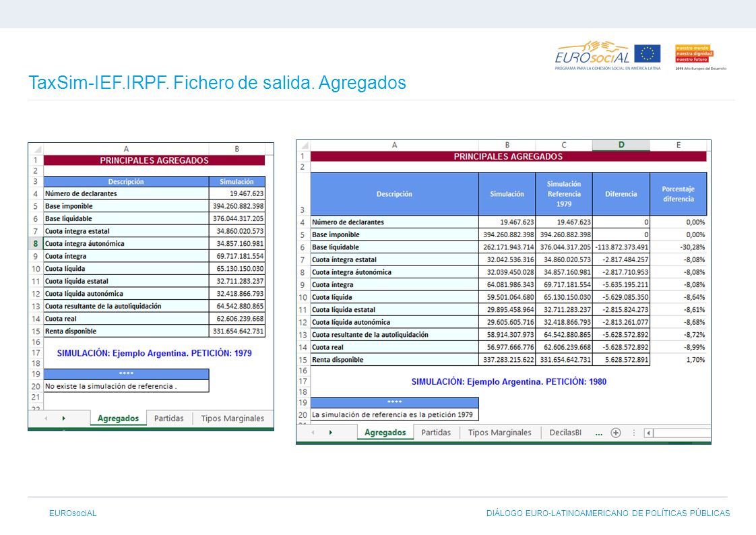
Task: Click 'PRINCIPALES AGREGADOS' title in right spreadsheet
Action: point(508,156)
